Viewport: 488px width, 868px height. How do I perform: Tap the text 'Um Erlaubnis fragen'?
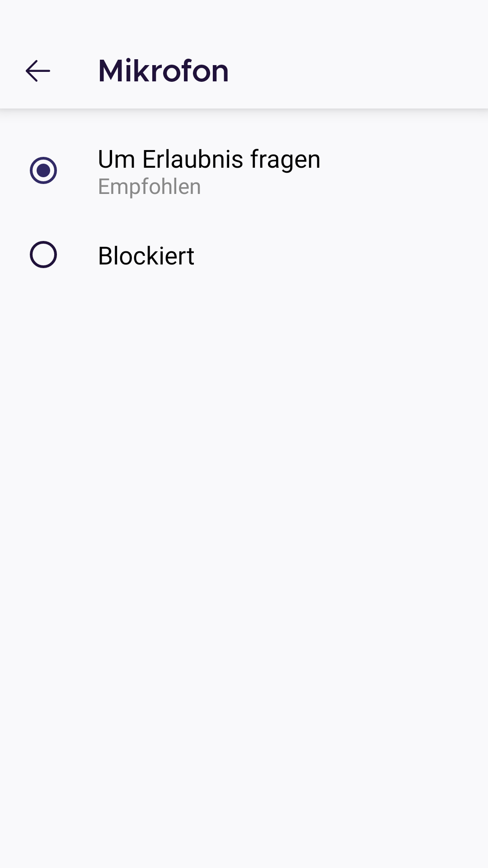(x=209, y=159)
